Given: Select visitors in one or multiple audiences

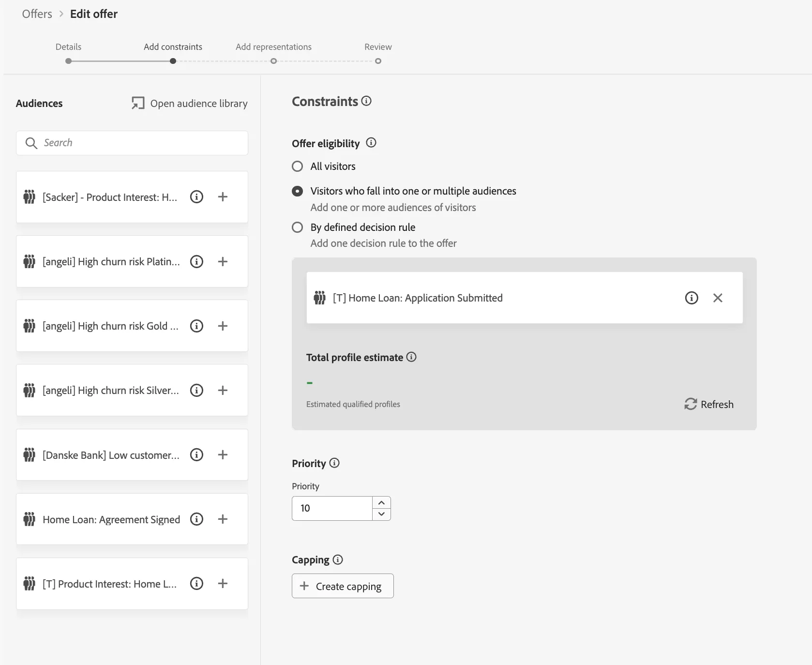Looking at the screenshot, I should coord(298,191).
